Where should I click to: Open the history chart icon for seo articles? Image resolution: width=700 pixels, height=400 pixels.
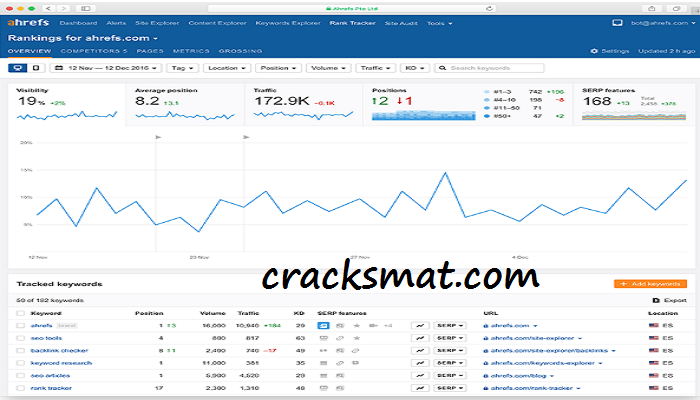point(420,375)
